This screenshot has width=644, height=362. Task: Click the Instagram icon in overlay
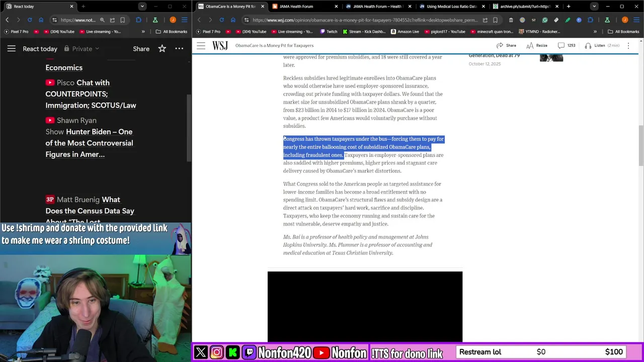217,352
